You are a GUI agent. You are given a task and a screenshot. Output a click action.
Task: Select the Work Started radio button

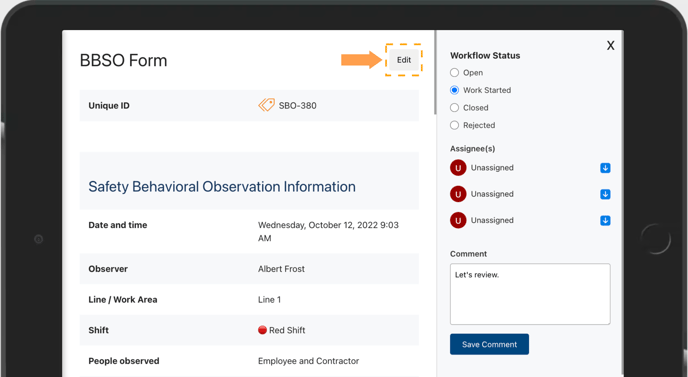click(x=455, y=90)
